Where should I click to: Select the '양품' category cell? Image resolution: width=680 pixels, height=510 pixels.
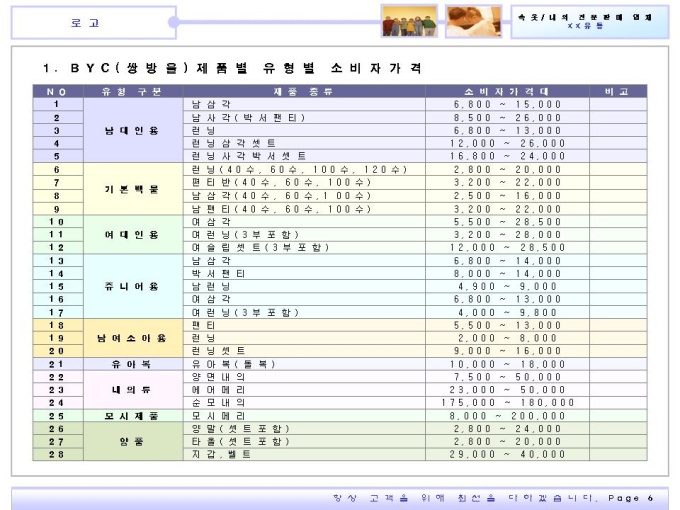point(133,441)
